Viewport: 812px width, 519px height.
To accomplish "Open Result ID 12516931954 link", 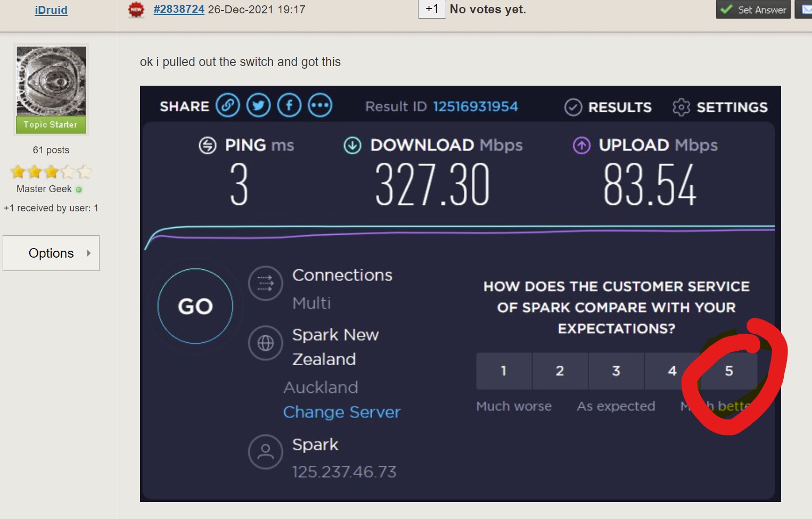I will (475, 106).
